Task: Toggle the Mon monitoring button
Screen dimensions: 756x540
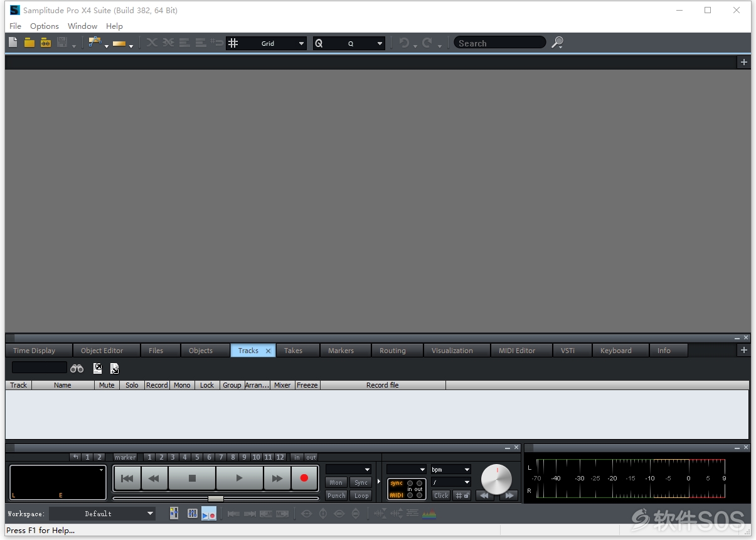Action: point(336,482)
